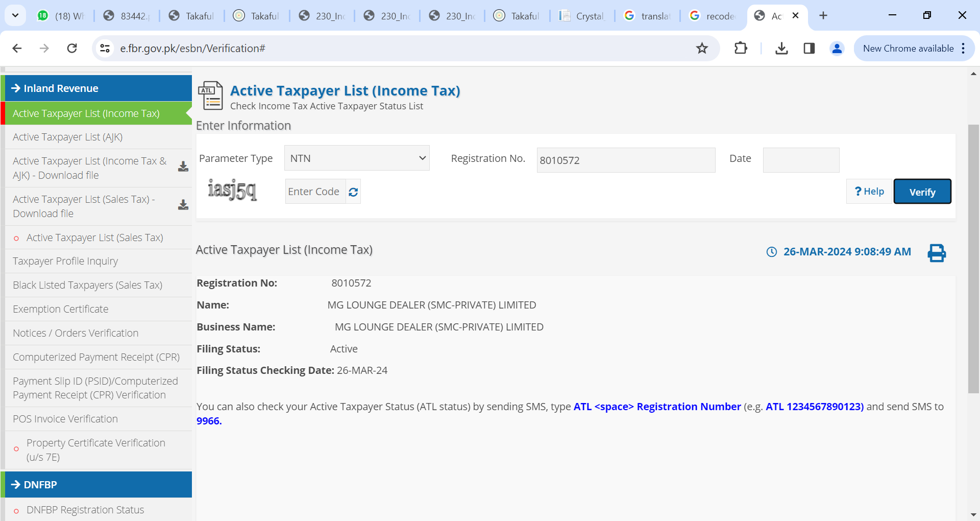This screenshot has width=980, height=521.
Task: Bookmark this page with the star icon
Action: click(702, 49)
